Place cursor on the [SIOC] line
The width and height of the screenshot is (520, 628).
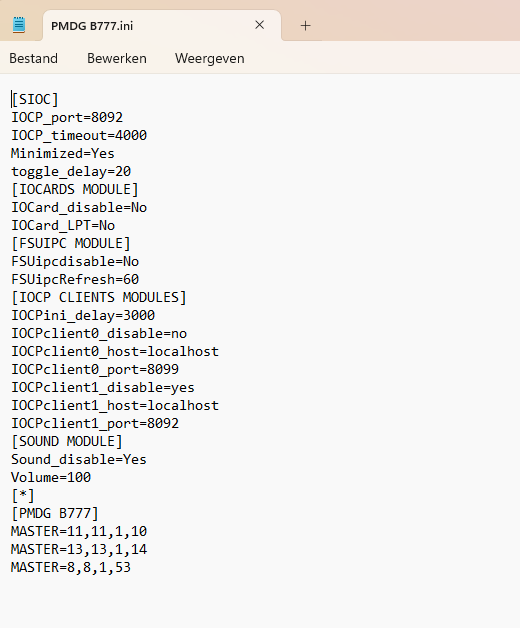tap(35, 99)
